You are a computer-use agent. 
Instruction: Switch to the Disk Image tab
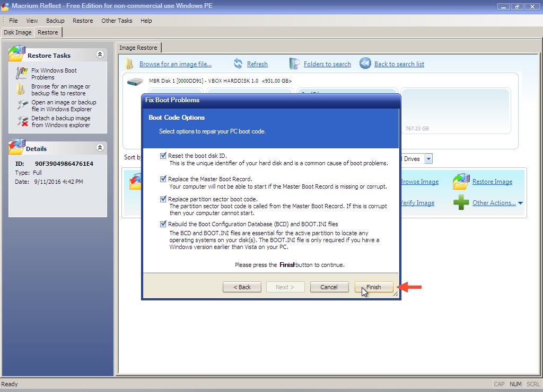(x=17, y=32)
